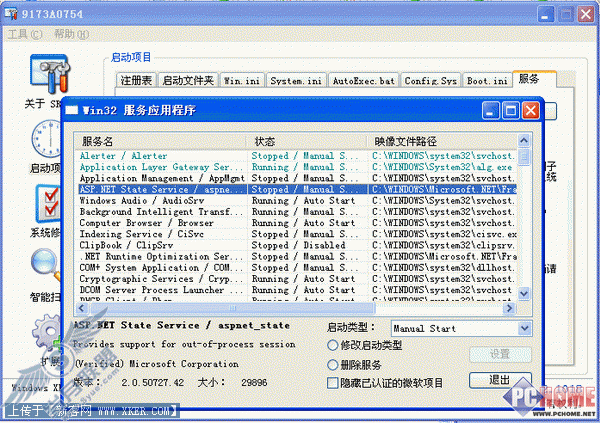Select Cryptographic Services row
This screenshot has height=423, width=600.
click(297, 278)
